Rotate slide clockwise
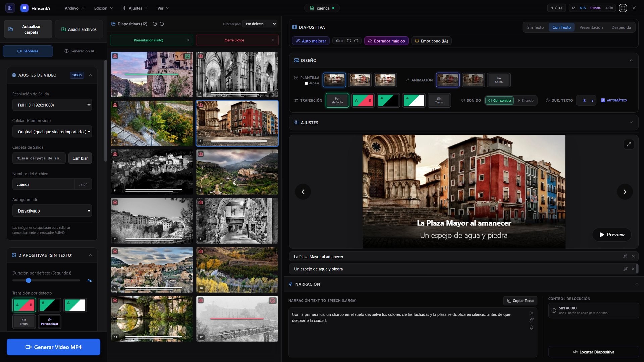This screenshot has height=362, width=644. pyautogui.click(x=356, y=41)
